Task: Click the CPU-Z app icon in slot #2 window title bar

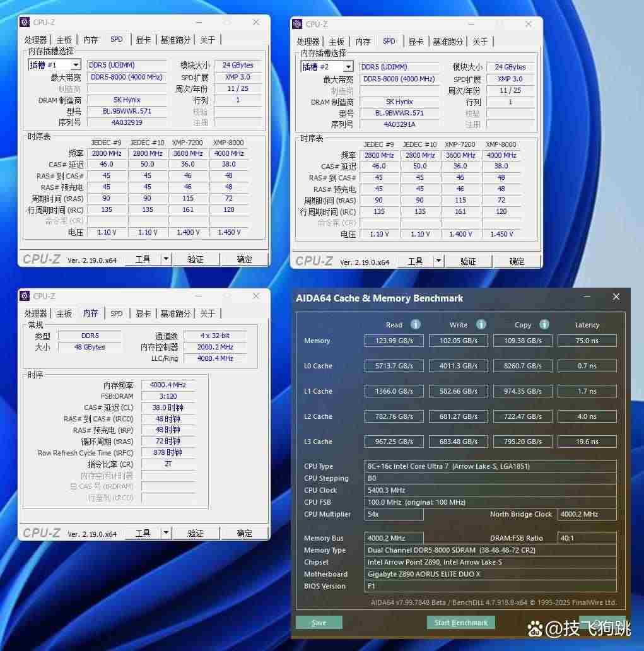Action: (297, 24)
